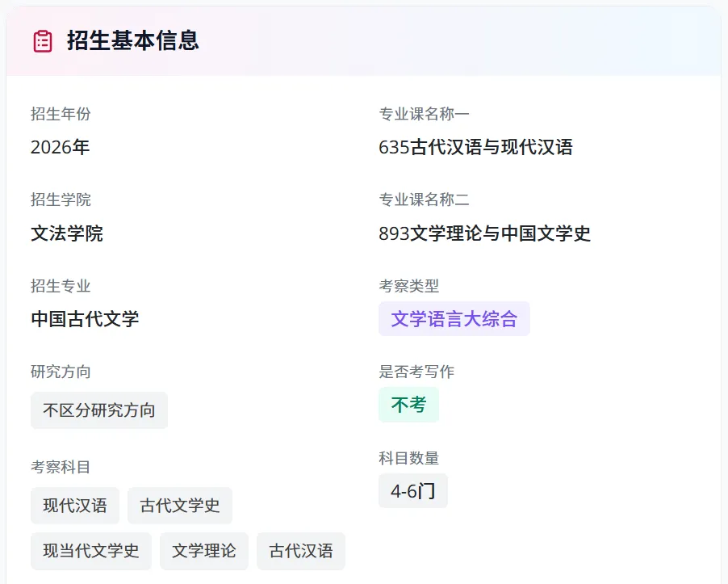728x584 pixels.
Task: Click 893文学理论与中国文学史 course name
Action: coord(484,233)
